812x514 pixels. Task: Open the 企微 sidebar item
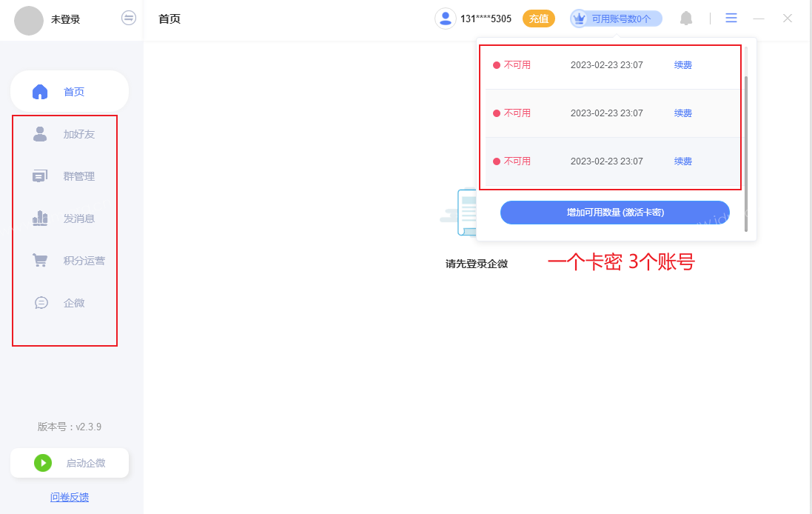pos(70,303)
